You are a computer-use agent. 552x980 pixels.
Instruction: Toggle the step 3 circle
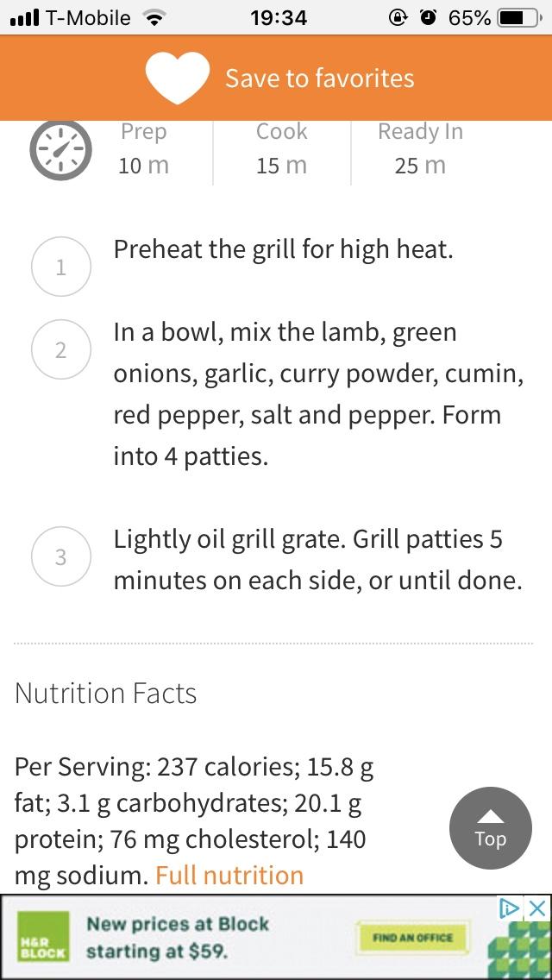pos(60,557)
